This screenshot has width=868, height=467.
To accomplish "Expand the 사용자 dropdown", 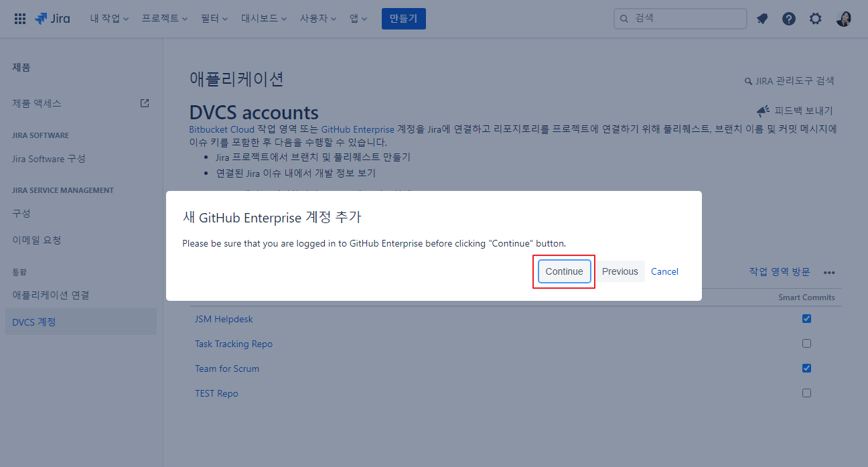I will pyautogui.click(x=318, y=19).
